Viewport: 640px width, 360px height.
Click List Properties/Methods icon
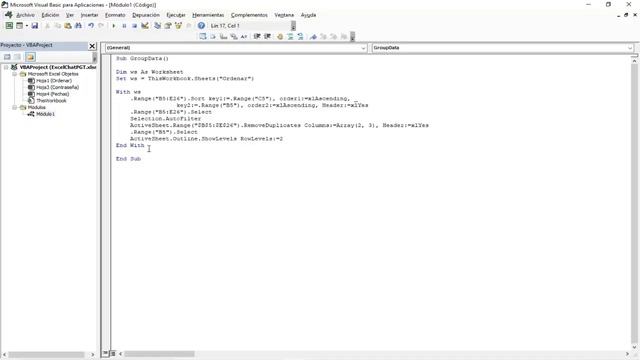point(203,36)
